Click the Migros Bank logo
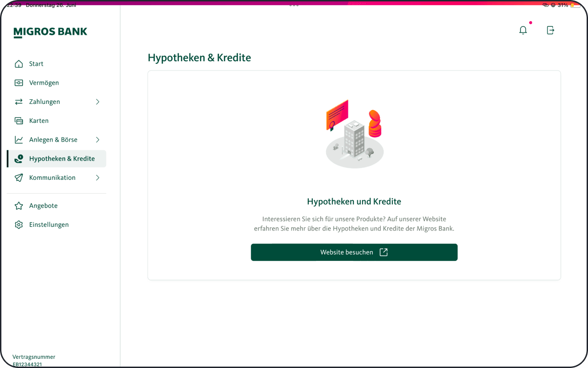This screenshot has width=588, height=368. pos(51,32)
